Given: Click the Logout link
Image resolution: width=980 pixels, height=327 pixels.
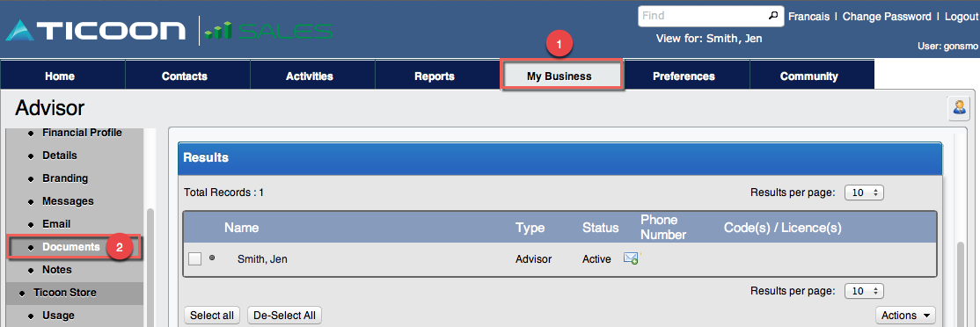Looking at the screenshot, I should 962,17.
